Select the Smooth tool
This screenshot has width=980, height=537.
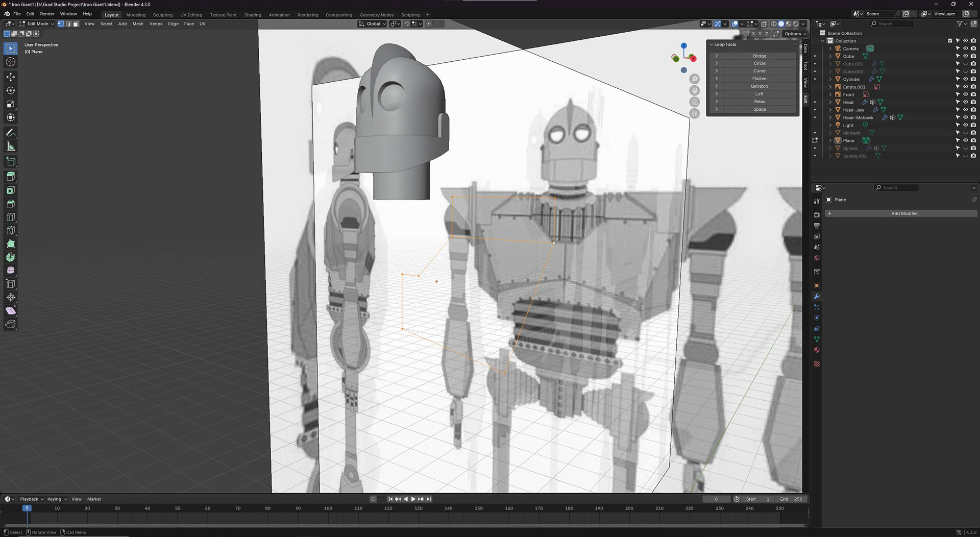coord(11,271)
